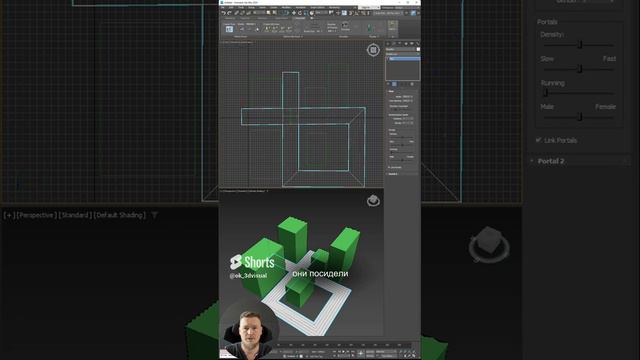The width and height of the screenshot is (640, 360).
Task: Switch to the Populate ribbon tab
Action: 300,18
